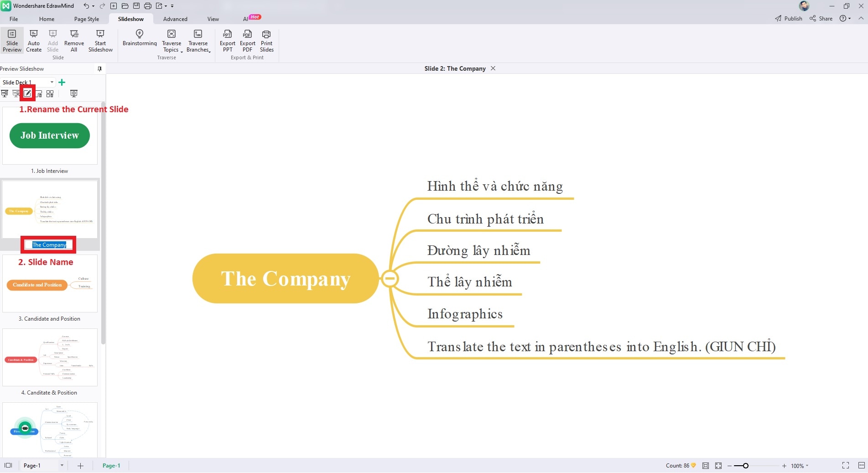
Task: Click the Add Slide ribbon button
Action: (x=53, y=41)
